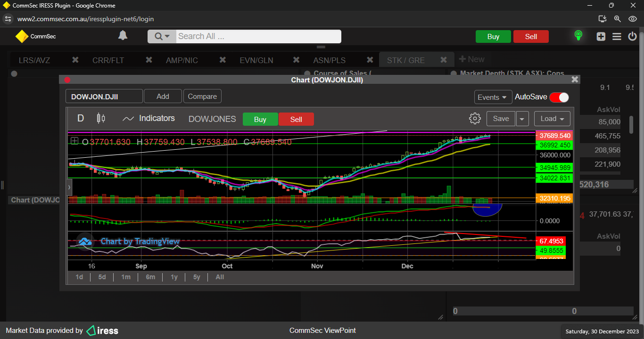
Task: Open the Indicators menu
Action: click(x=149, y=119)
